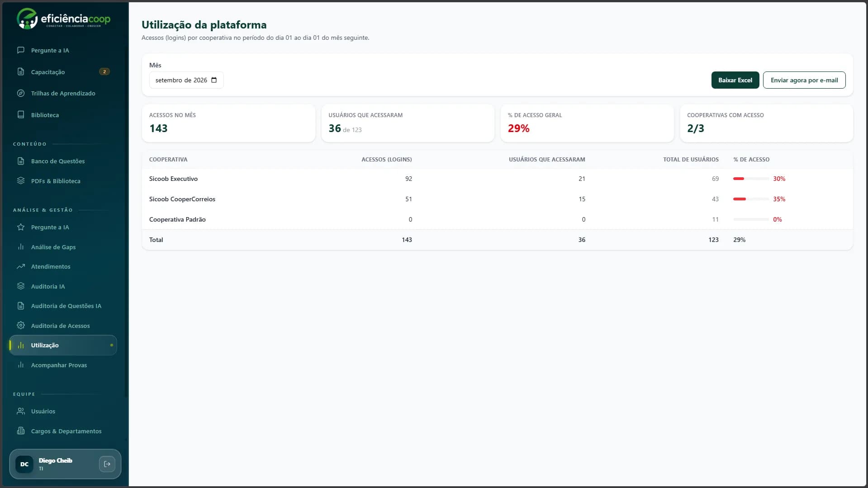Click the chart icon for Acompanhar Provas
868x488 pixels.
tap(21, 365)
